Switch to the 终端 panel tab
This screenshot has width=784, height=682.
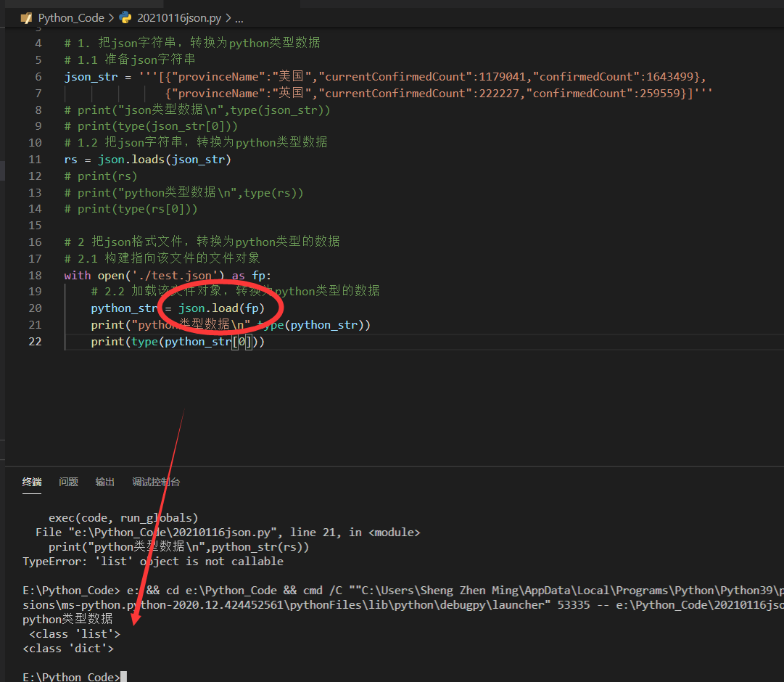(32, 482)
